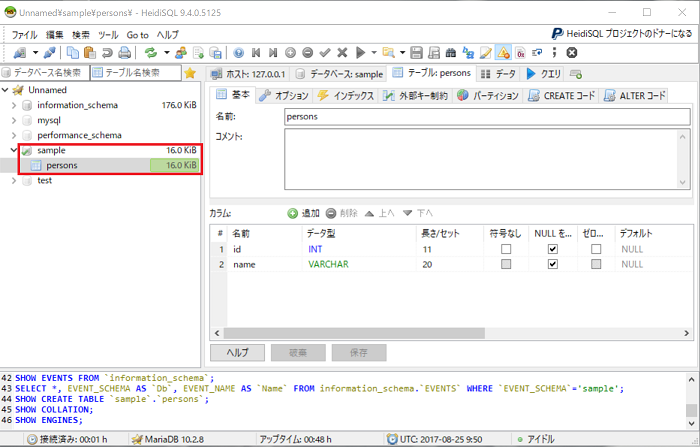
Task: Click the green refresh icon
Action: (x=151, y=53)
